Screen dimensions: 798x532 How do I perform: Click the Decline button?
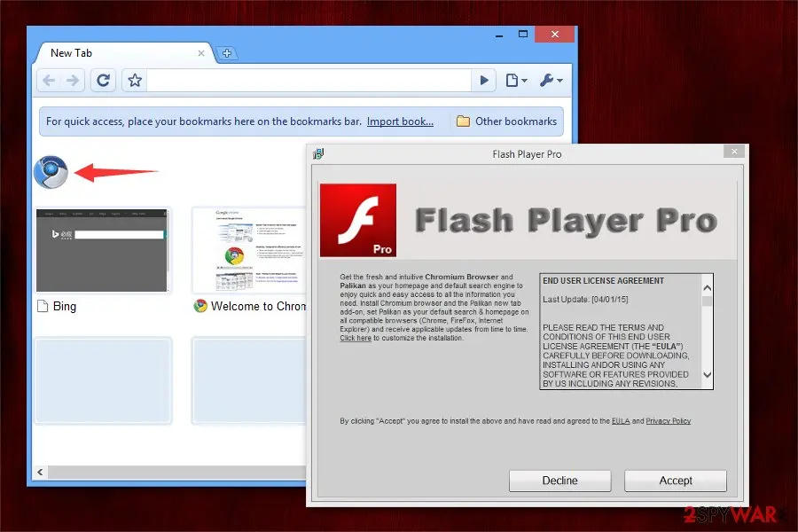click(x=559, y=481)
